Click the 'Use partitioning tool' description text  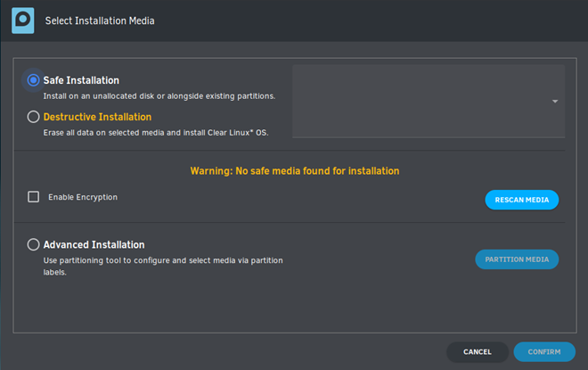click(163, 266)
